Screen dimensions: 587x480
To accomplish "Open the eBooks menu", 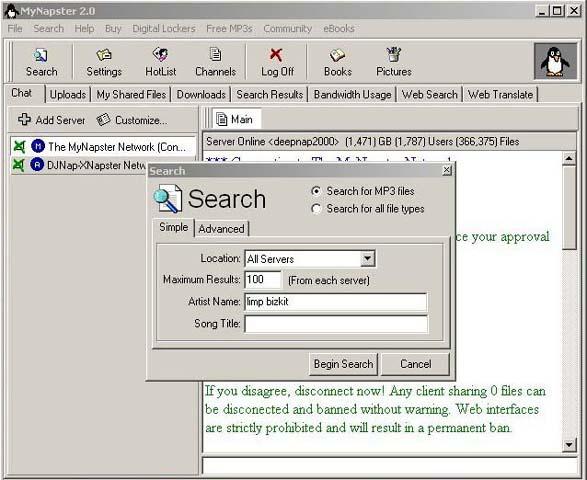I will click(x=339, y=29).
